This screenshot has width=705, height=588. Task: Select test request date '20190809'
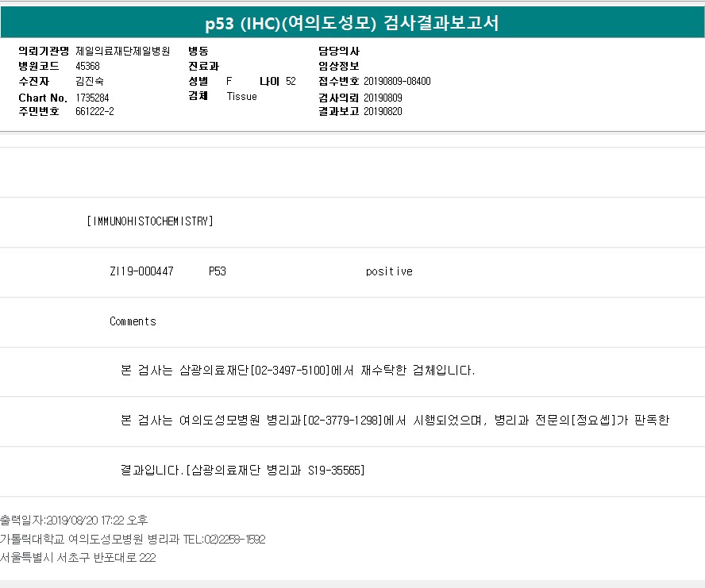click(383, 98)
